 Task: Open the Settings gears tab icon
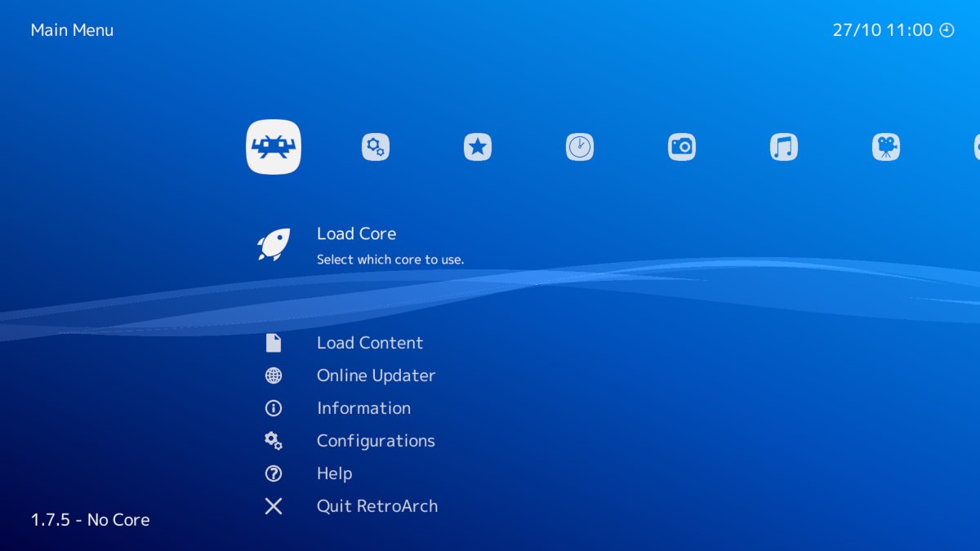click(x=376, y=147)
